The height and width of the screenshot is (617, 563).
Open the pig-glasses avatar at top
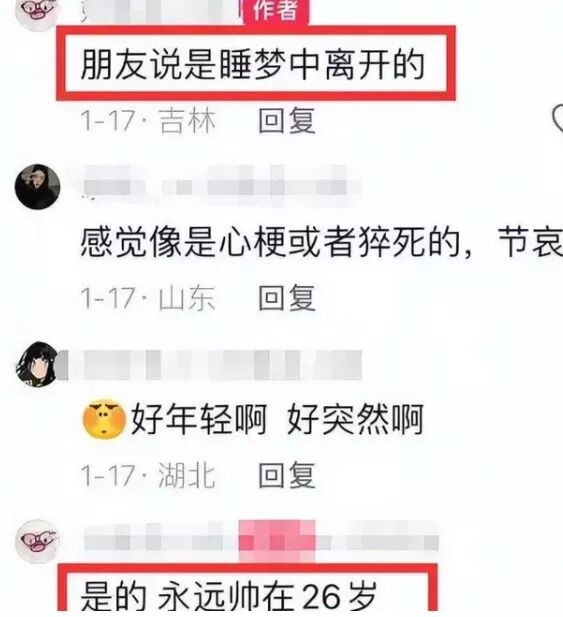[x=37, y=10]
